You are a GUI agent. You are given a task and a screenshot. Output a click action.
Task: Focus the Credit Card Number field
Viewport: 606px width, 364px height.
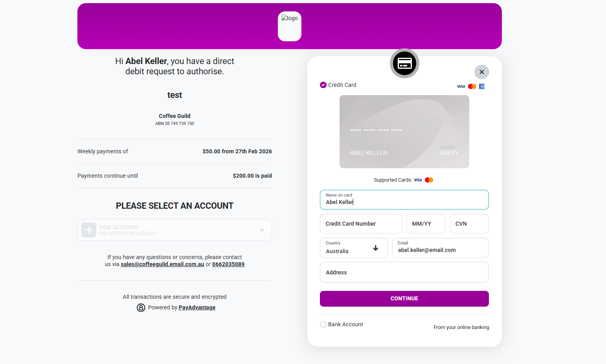361,224
